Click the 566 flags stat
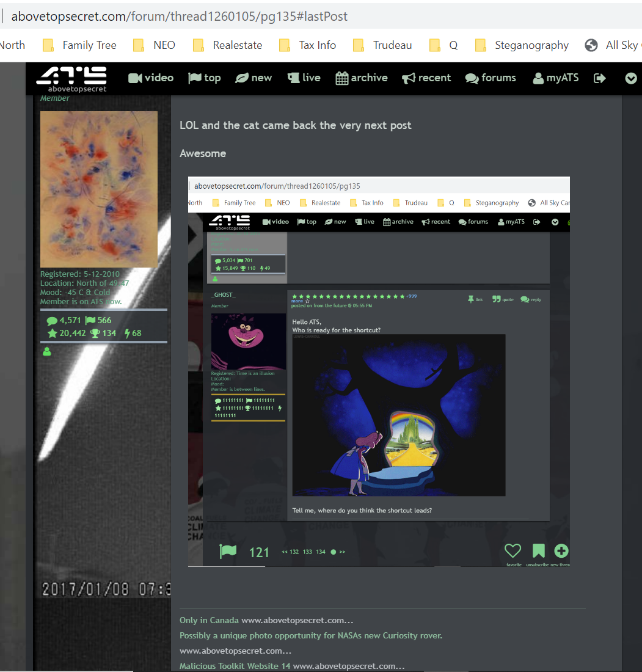This screenshot has height=672, width=642. coord(98,320)
